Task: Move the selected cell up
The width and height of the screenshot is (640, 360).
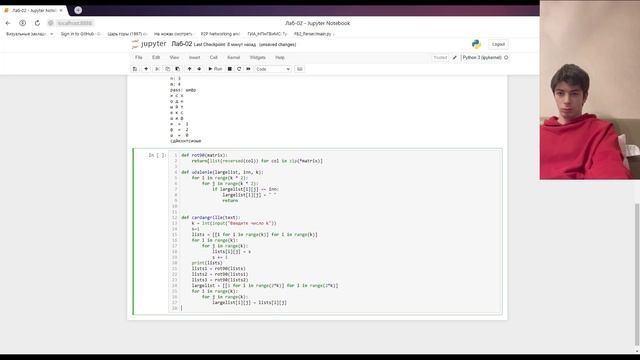Action: click(189, 69)
